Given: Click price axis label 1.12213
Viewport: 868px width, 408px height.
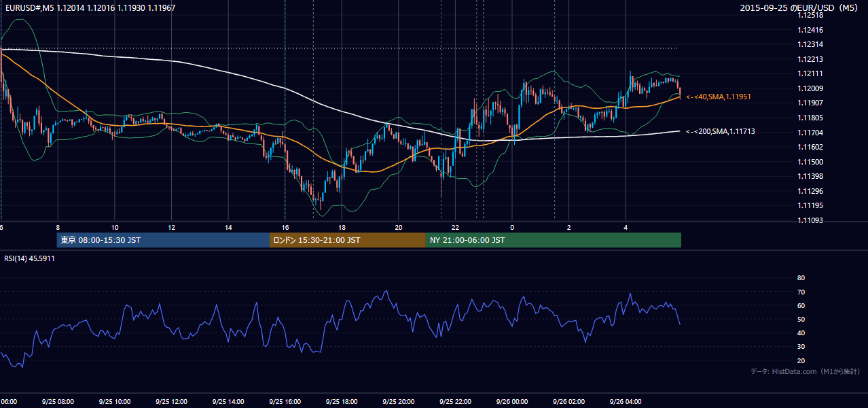Looking at the screenshot, I should click(x=811, y=59).
